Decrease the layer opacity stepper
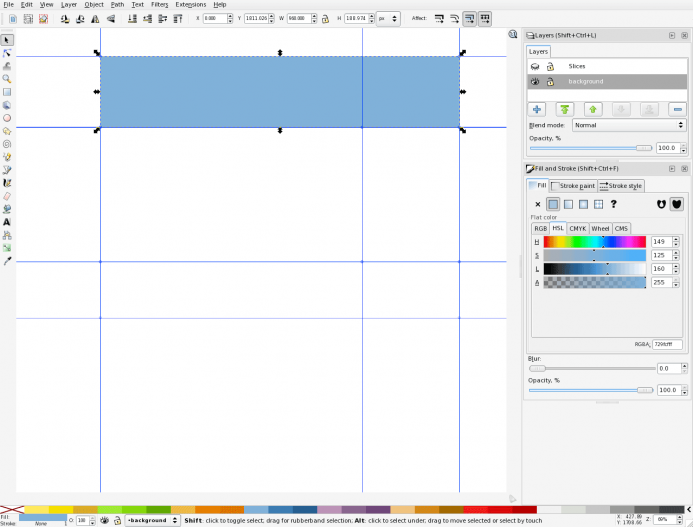693x527 pixels. click(683, 151)
